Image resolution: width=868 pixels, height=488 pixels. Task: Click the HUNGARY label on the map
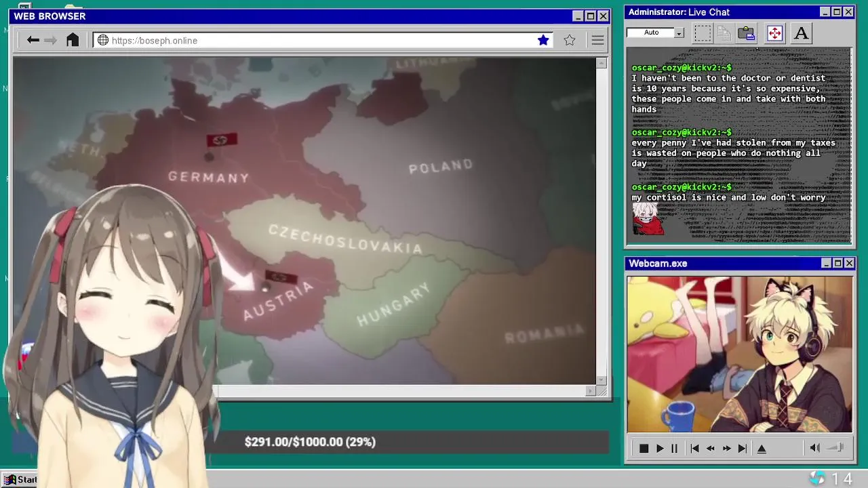point(393,305)
